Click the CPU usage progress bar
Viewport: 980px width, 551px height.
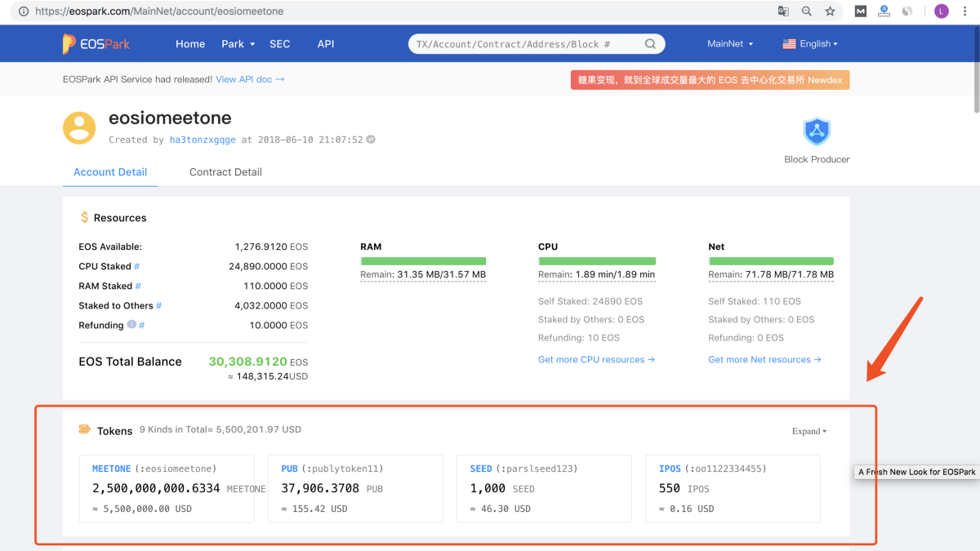click(597, 260)
